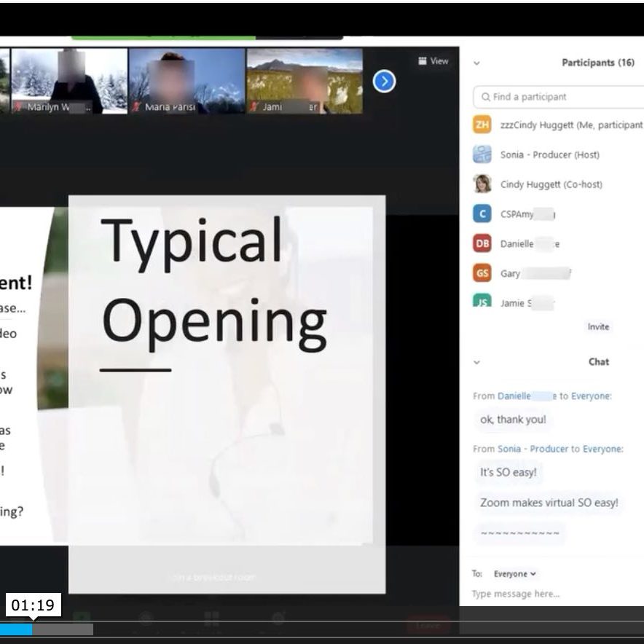The image size is (644, 644).
Task: Click the Invite button
Action: (x=598, y=327)
